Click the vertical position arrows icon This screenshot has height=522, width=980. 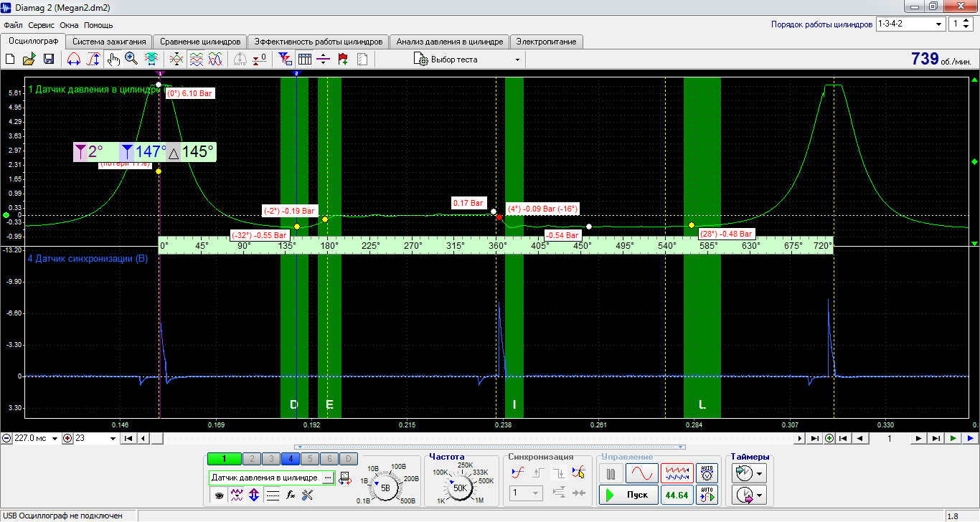point(254,495)
